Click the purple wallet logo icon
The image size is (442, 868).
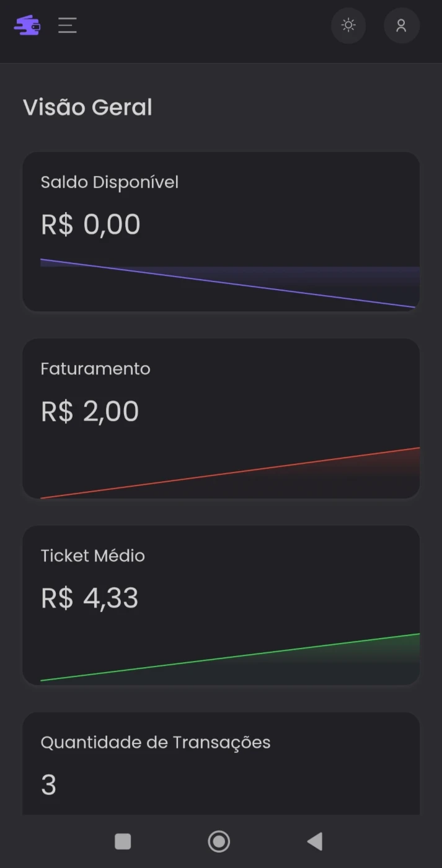(27, 25)
